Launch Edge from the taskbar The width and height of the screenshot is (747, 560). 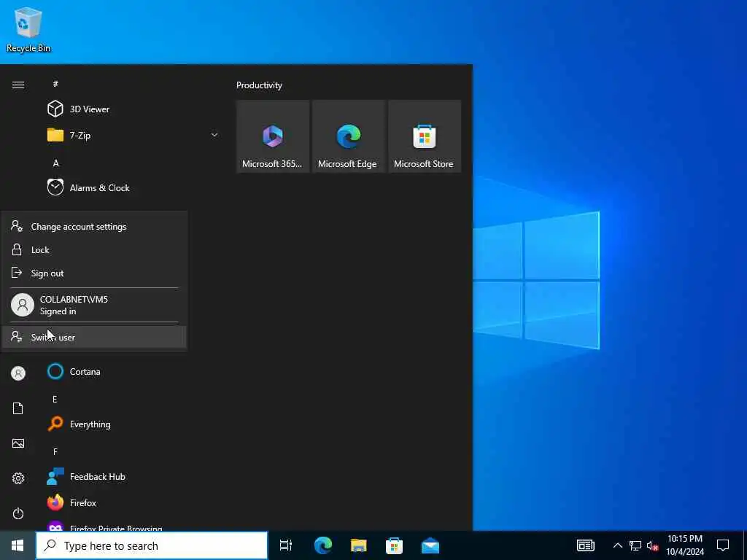click(322, 545)
